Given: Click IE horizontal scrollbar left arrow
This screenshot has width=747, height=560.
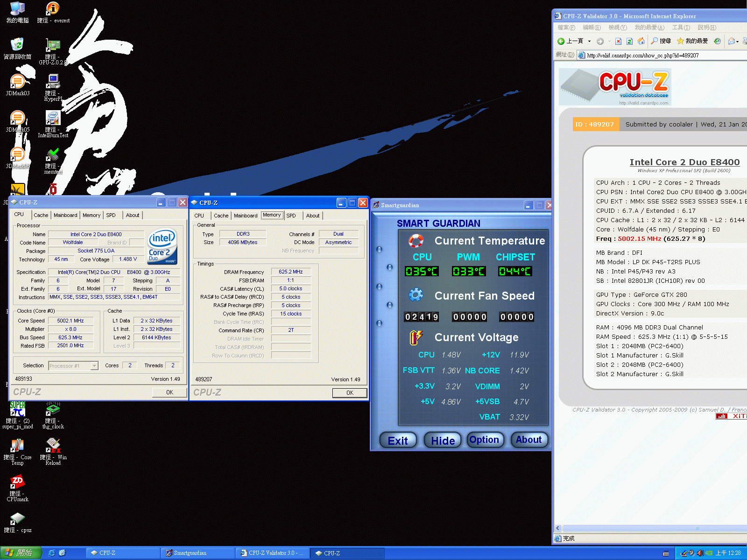Looking at the screenshot, I should (557, 528).
